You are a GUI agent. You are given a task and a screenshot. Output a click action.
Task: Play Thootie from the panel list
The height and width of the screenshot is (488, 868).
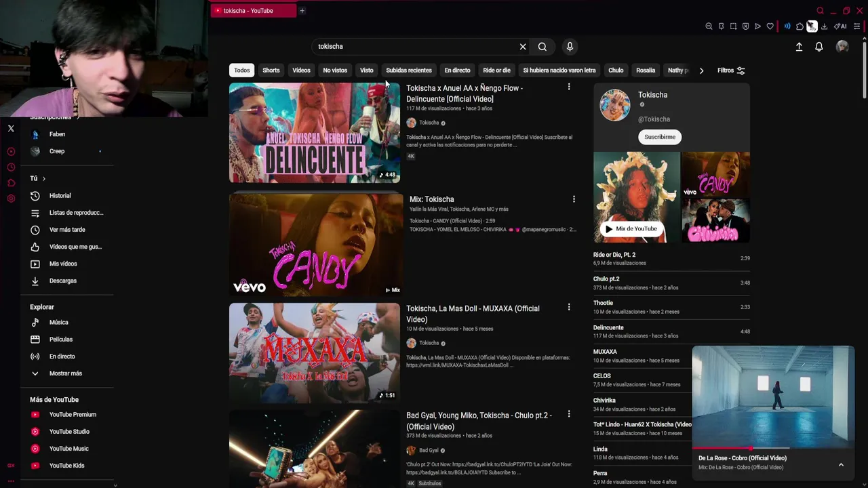[x=671, y=307]
